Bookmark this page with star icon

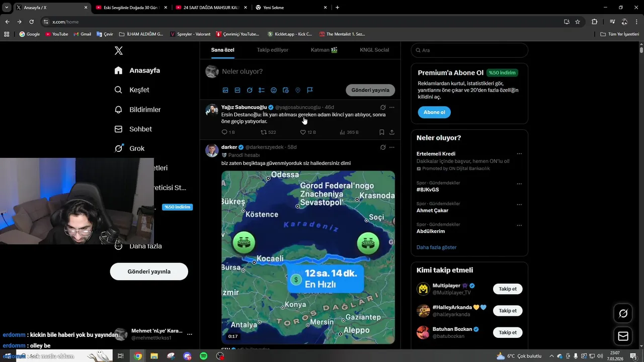point(578,22)
